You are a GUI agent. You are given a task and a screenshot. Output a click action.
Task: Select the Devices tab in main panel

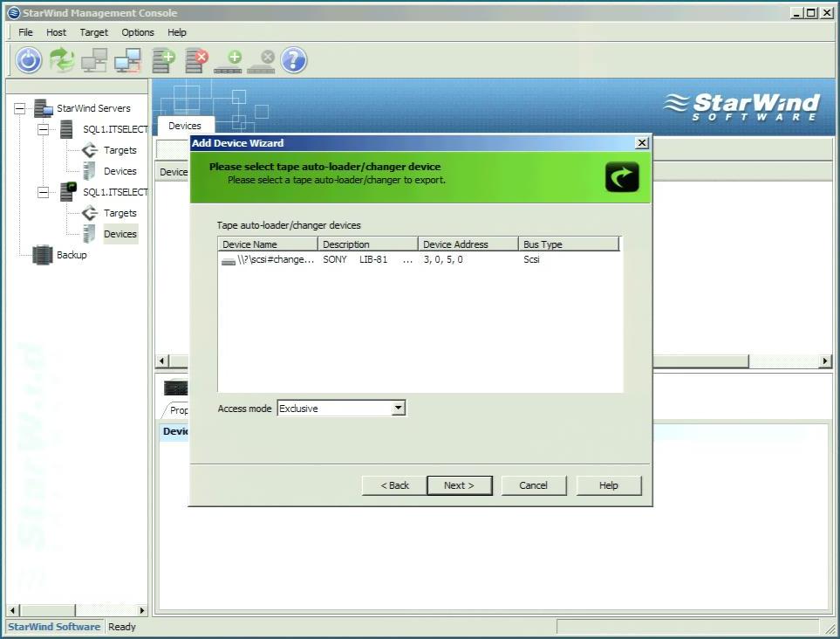(x=185, y=126)
